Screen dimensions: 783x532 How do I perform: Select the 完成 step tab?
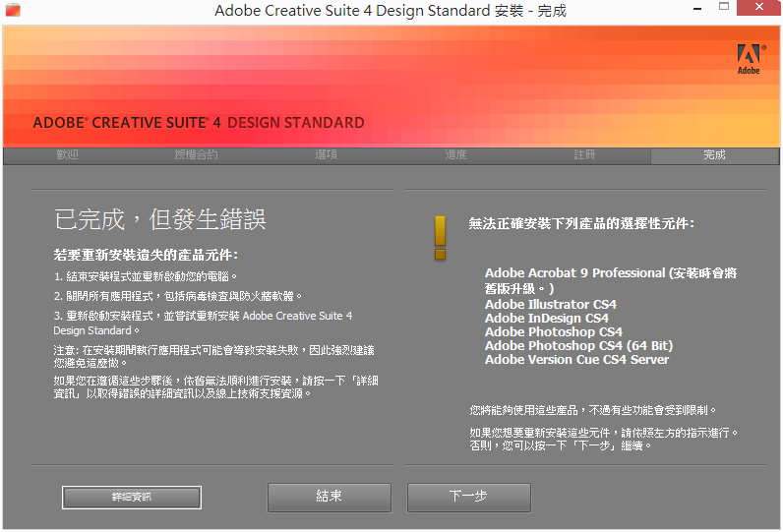tap(714, 155)
